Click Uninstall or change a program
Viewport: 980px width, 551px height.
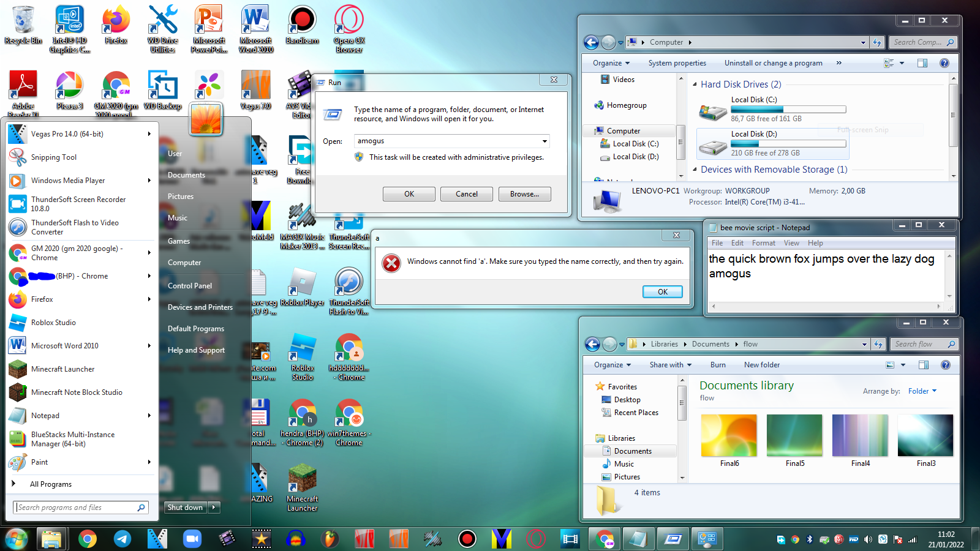click(x=773, y=63)
